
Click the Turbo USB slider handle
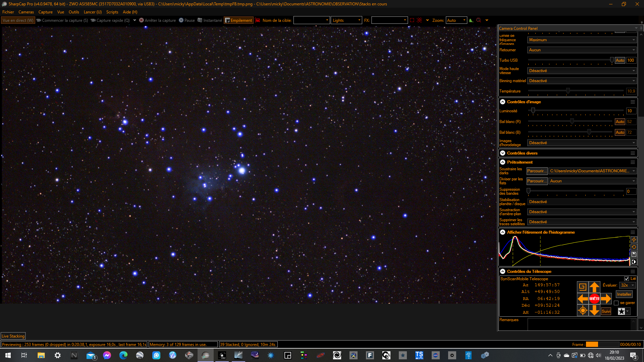pyautogui.click(x=612, y=60)
